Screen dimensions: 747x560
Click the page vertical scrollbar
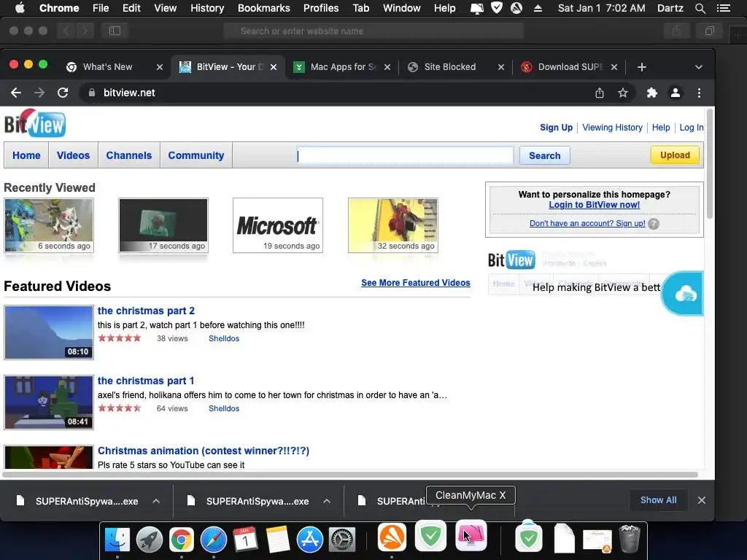[x=710, y=164]
